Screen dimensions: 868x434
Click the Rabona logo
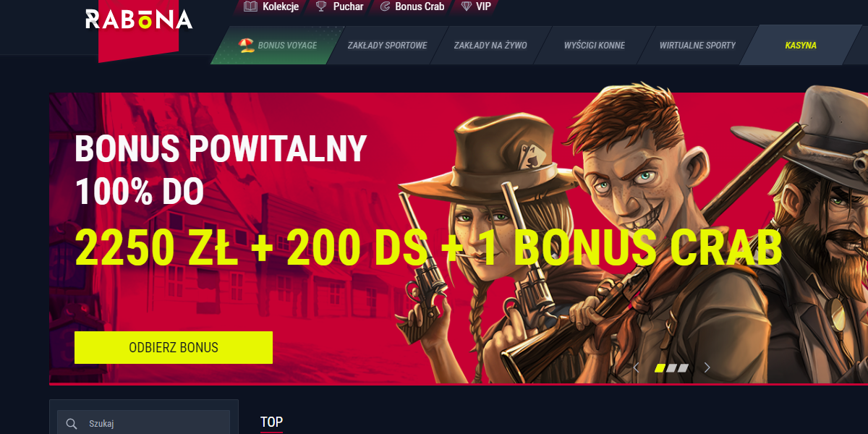click(x=139, y=20)
